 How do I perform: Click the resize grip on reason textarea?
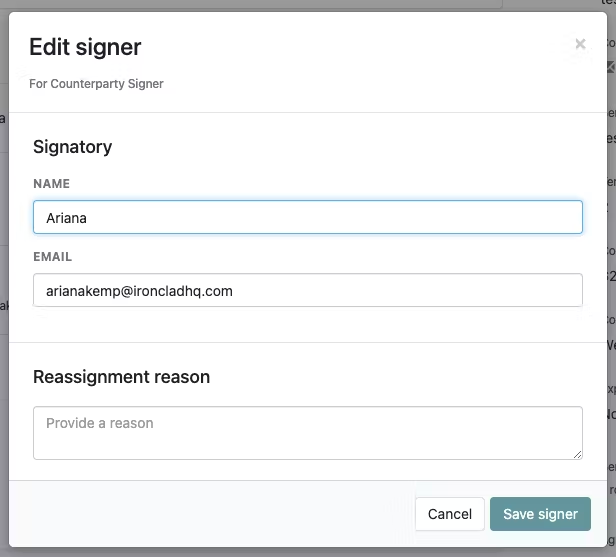click(577, 454)
